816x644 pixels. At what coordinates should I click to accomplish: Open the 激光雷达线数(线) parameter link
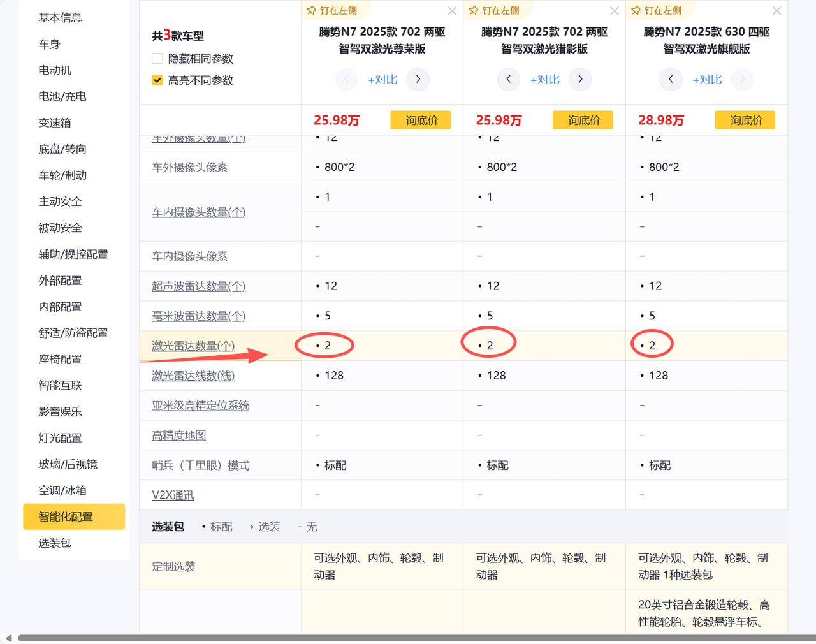(193, 376)
